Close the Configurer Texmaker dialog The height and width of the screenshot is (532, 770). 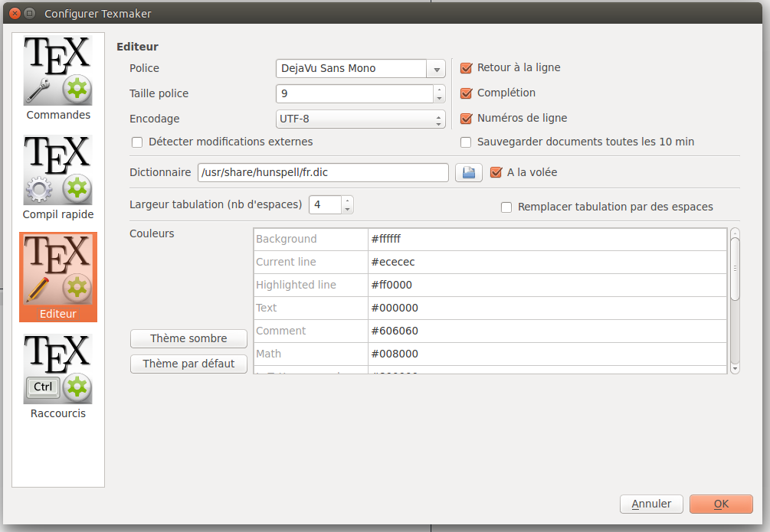pyautogui.click(x=15, y=13)
